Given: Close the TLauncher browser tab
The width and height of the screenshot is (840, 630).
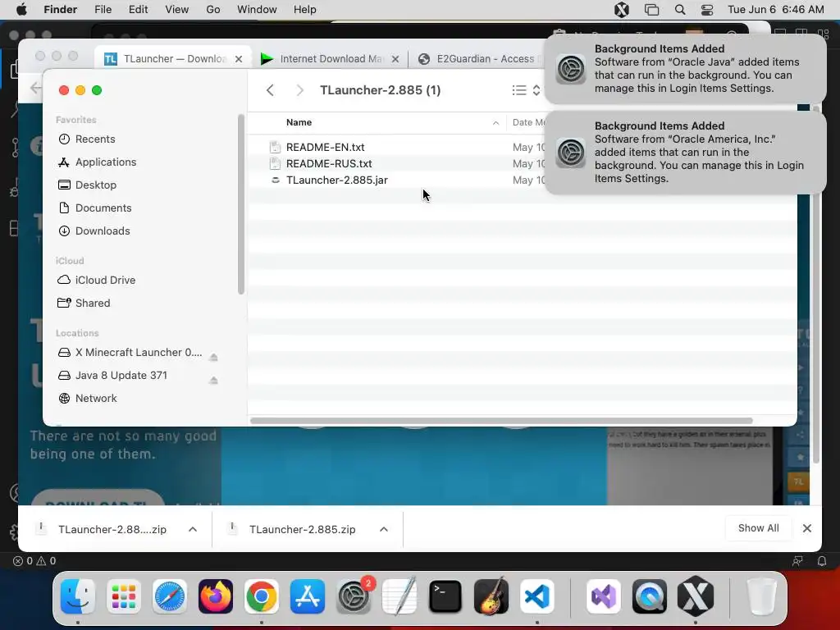Looking at the screenshot, I should (239, 59).
